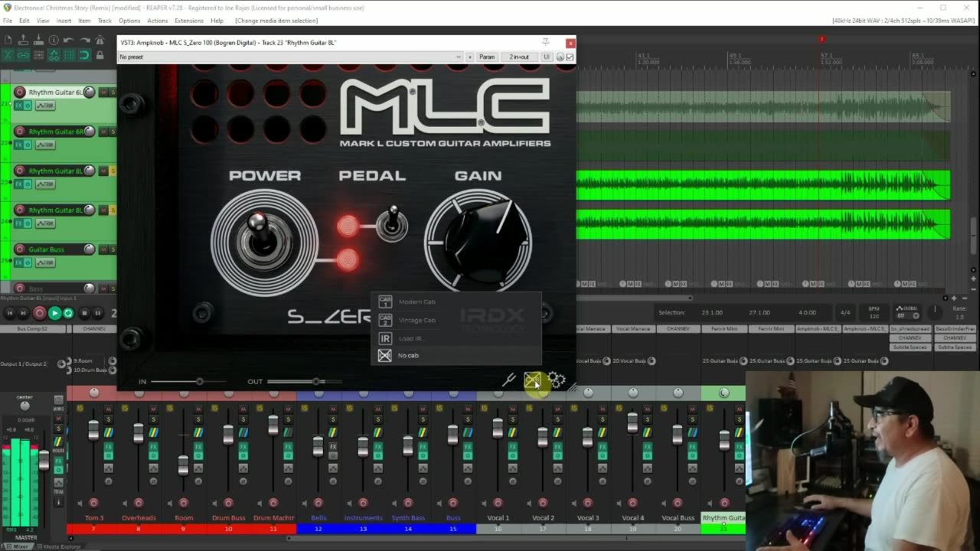
Task: Click the transport Play button
Action: [54, 313]
